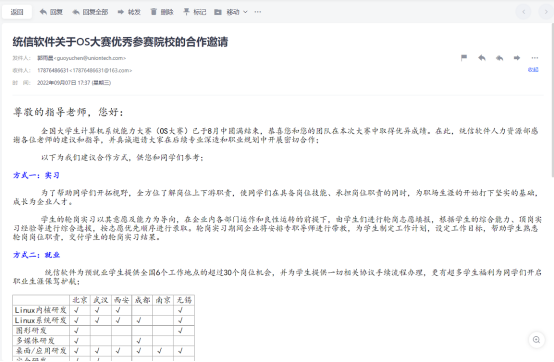The width and height of the screenshot is (554, 362).
Task: Click the 返回 back button
Action: tap(17, 12)
